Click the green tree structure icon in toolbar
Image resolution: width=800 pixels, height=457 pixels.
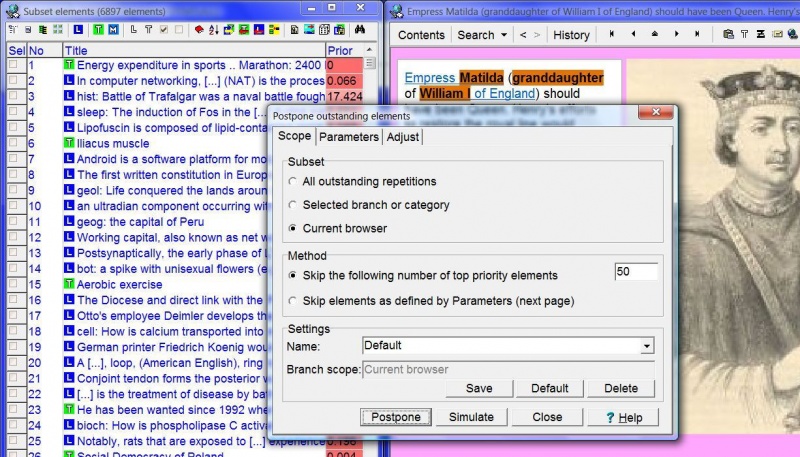[x=43, y=30]
